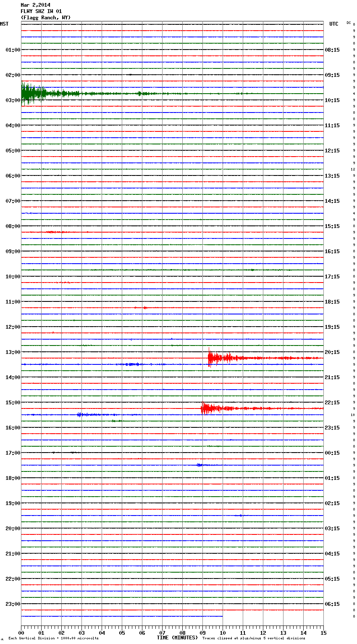Select the 10:00 MST time label
This screenshot has height=644, width=357.
click(x=13, y=277)
